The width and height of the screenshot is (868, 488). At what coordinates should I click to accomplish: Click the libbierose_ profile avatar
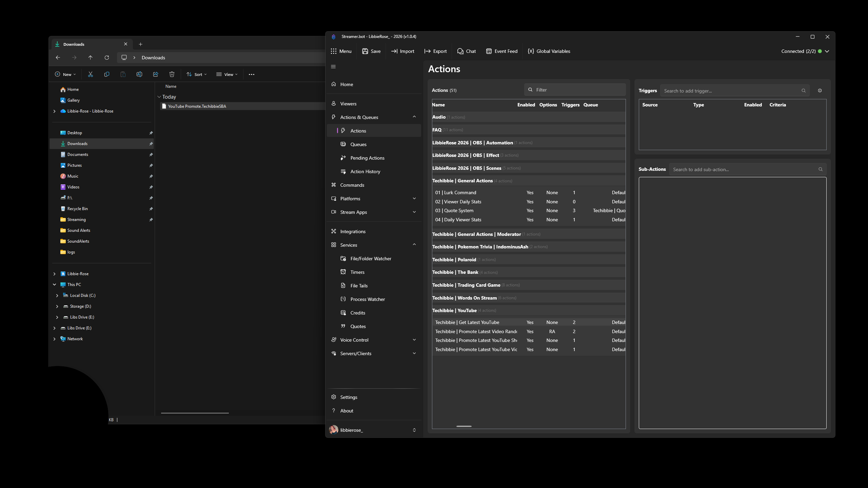(x=334, y=430)
